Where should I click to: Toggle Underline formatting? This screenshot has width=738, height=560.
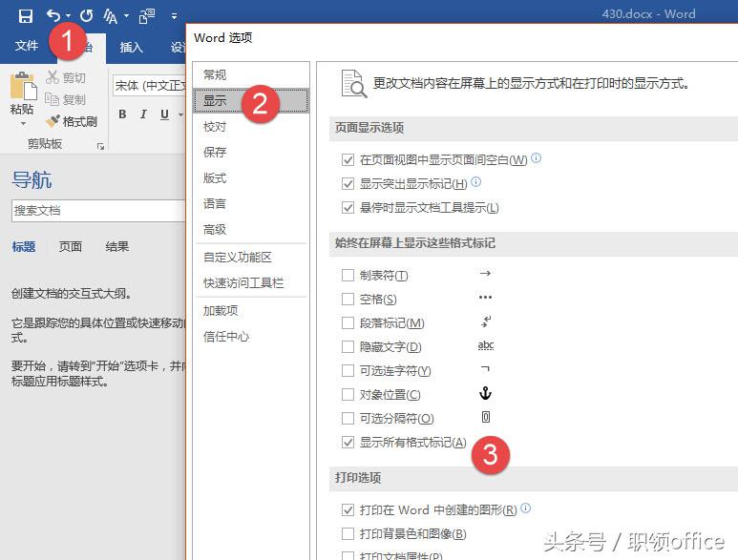coord(164,114)
